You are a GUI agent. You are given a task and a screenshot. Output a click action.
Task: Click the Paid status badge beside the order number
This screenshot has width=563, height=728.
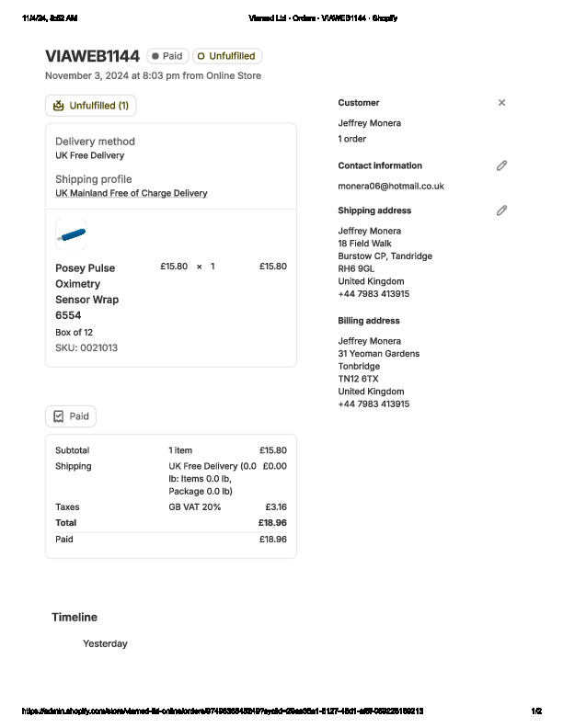pos(167,56)
